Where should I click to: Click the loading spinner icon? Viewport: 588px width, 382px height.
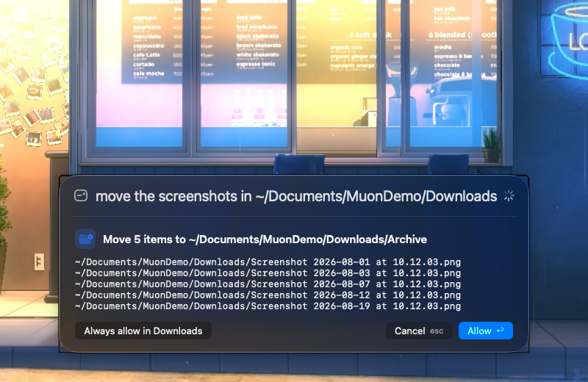[x=509, y=195]
